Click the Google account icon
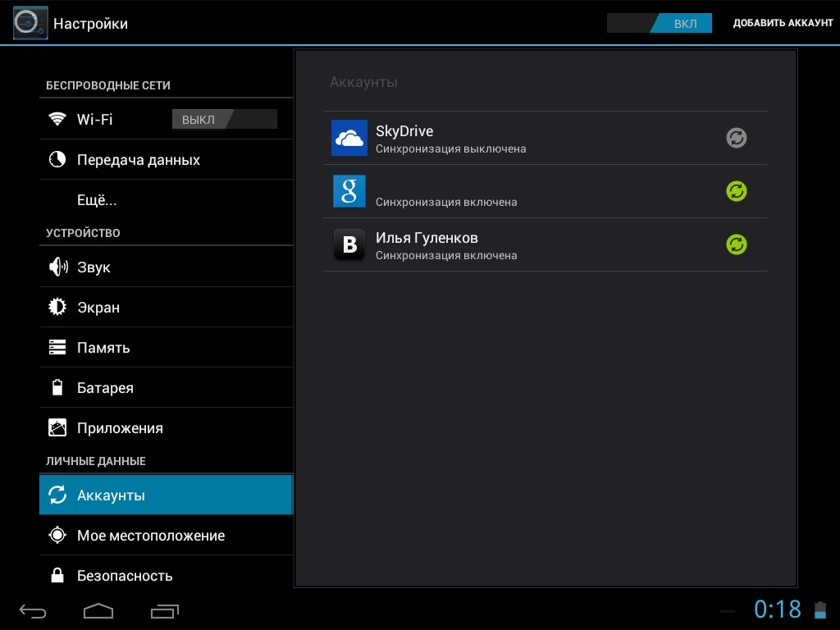Screen dimensions: 840x630 (x=349, y=191)
